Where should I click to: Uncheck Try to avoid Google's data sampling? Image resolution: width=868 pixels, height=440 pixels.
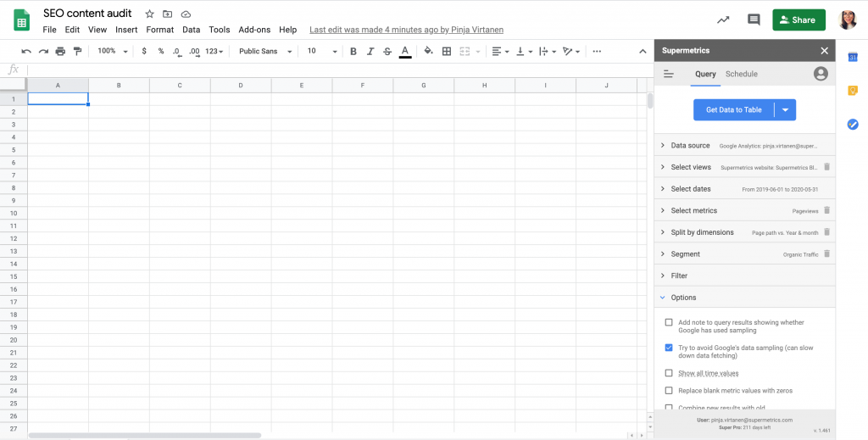coord(669,348)
